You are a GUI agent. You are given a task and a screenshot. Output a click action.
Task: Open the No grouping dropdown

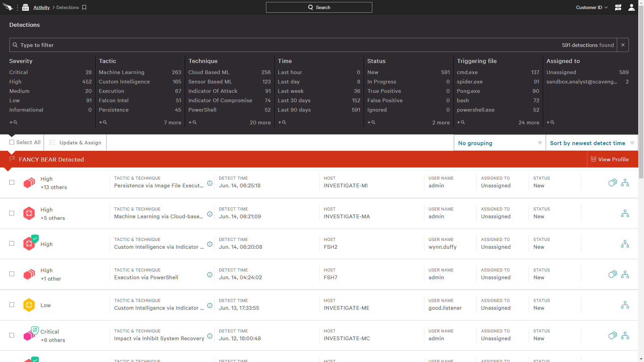pos(500,143)
